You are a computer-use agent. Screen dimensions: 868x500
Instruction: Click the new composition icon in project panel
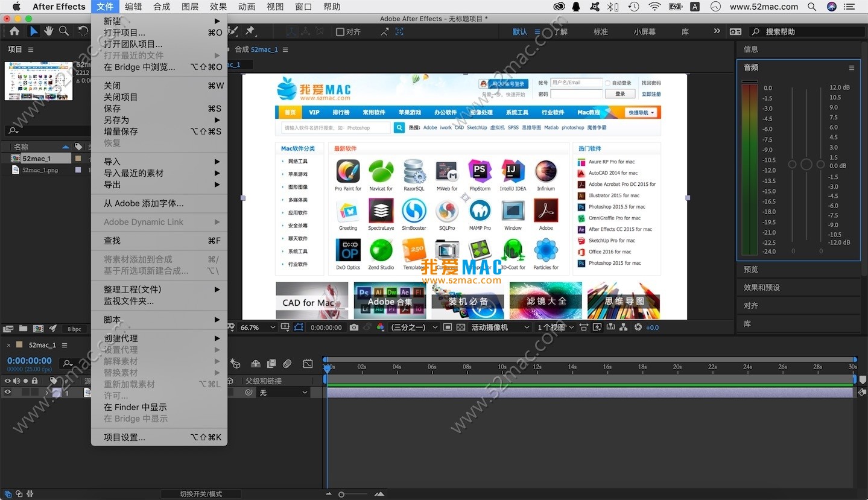38,329
